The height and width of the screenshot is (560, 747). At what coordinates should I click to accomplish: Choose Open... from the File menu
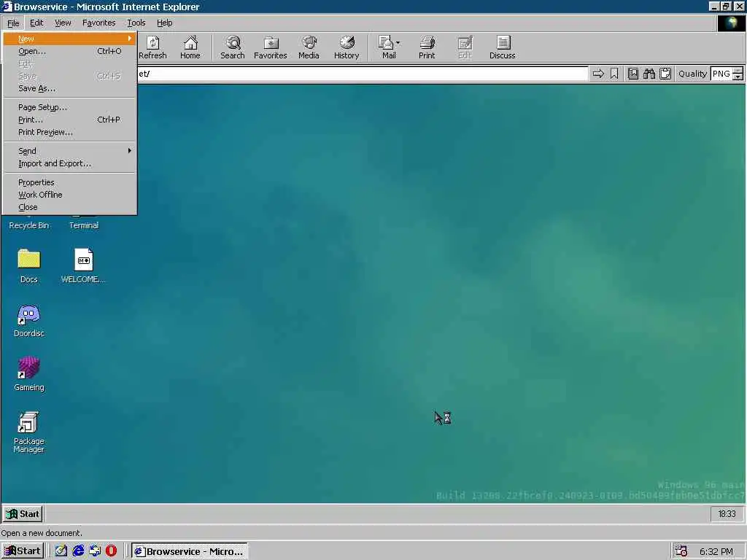(x=69, y=51)
